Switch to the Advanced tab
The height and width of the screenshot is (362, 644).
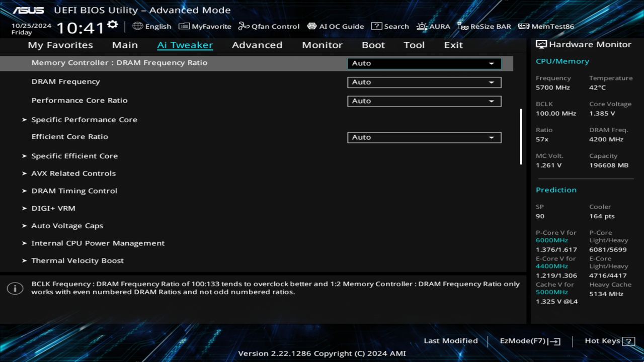[x=257, y=45]
